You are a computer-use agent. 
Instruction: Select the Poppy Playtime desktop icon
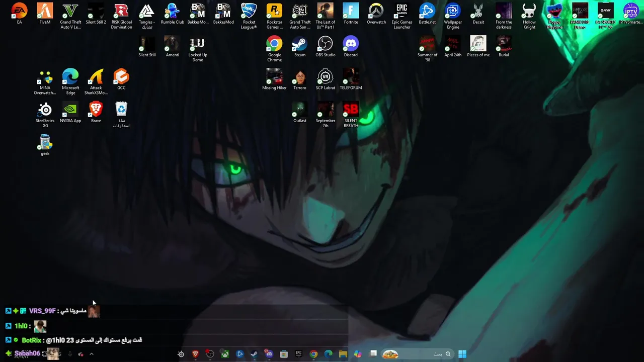coord(554,16)
